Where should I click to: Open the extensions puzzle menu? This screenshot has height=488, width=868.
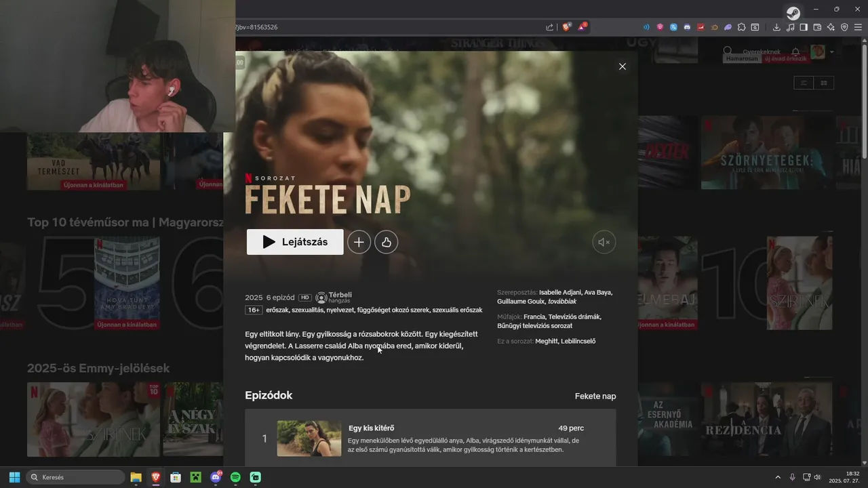(x=741, y=27)
